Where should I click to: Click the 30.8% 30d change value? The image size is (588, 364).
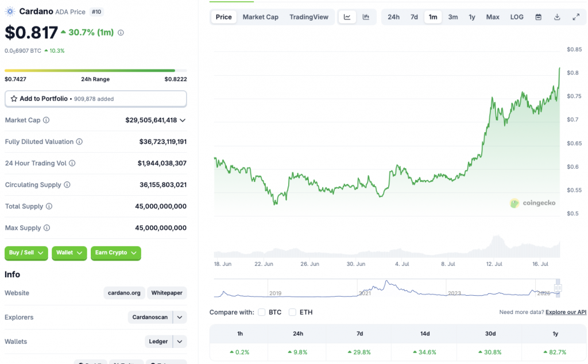click(x=490, y=352)
